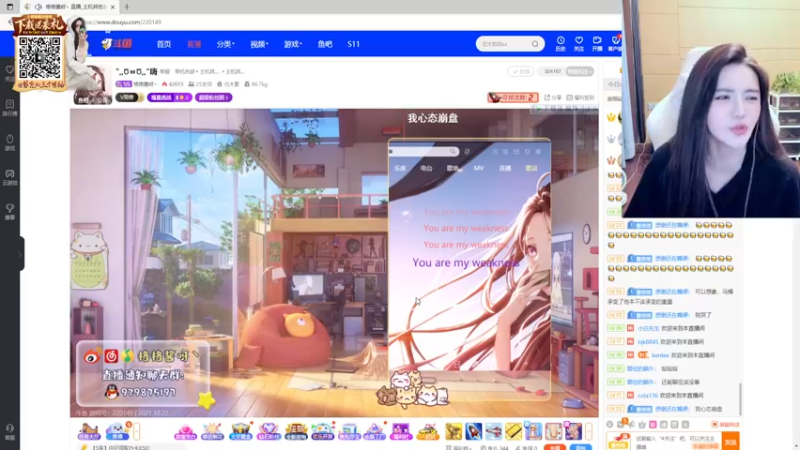This screenshot has height=450, width=800.
Task: Click the airplane gift icon
Action: [493, 432]
